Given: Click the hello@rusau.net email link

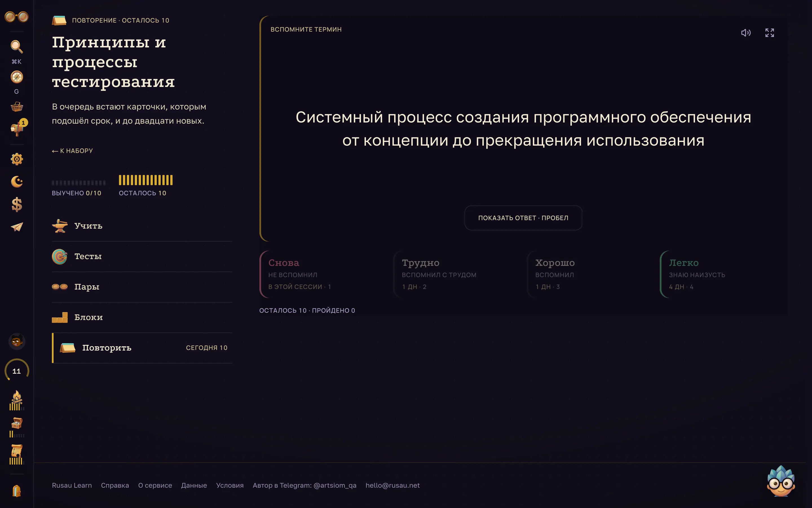Looking at the screenshot, I should (x=392, y=485).
